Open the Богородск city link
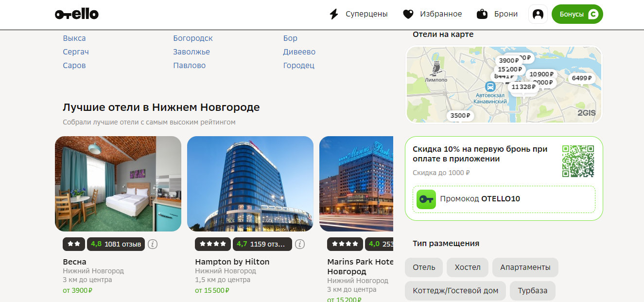This screenshot has height=302, width=644. 193,38
